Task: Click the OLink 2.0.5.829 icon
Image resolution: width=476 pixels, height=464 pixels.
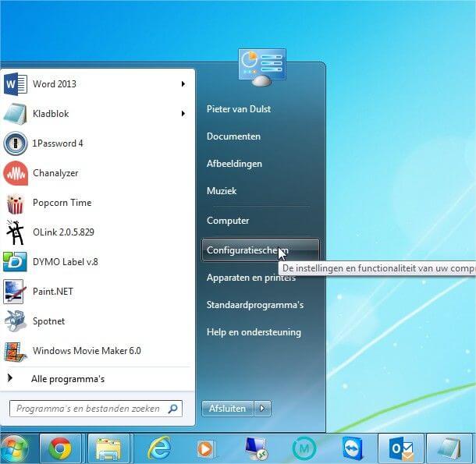Action: (x=15, y=232)
